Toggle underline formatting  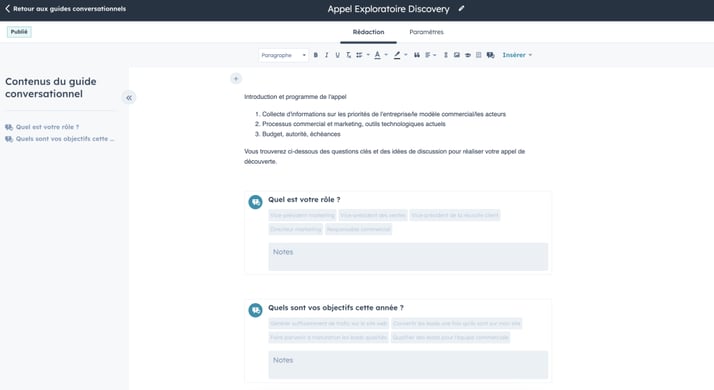(337, 55)
